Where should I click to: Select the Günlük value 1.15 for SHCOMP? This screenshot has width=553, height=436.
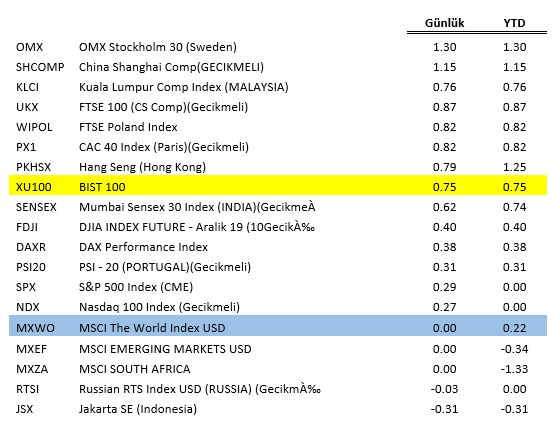pyautogui.click(x=444, y=67)
